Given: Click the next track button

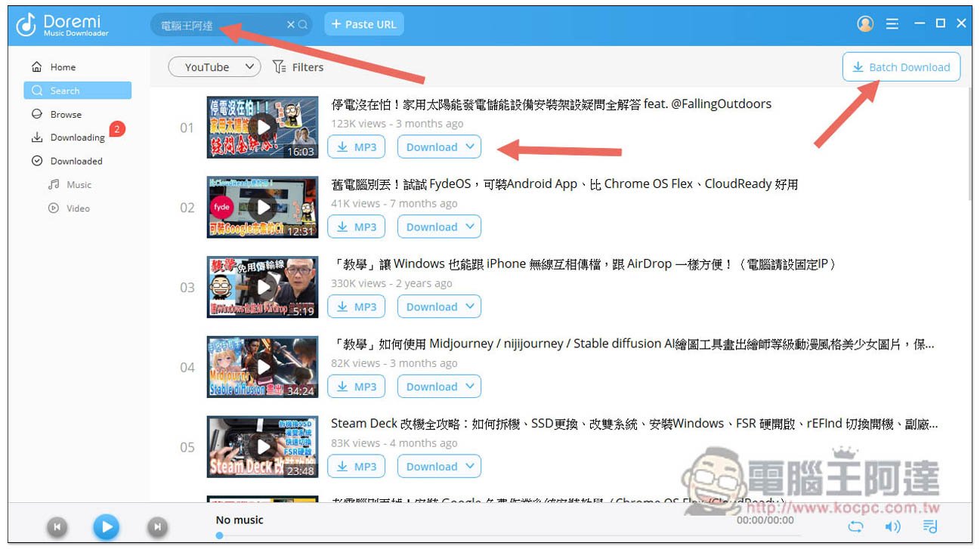Looking at the screenshot, I should 156,526.
